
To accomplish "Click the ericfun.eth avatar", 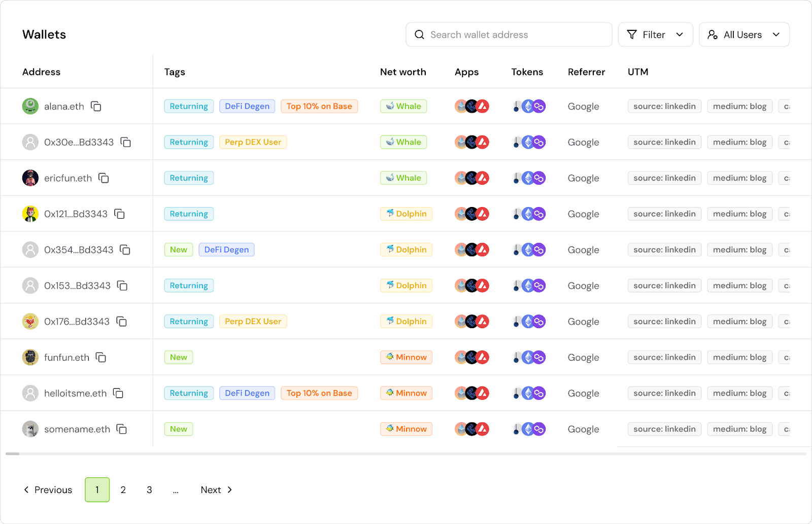I will [30, 178].
